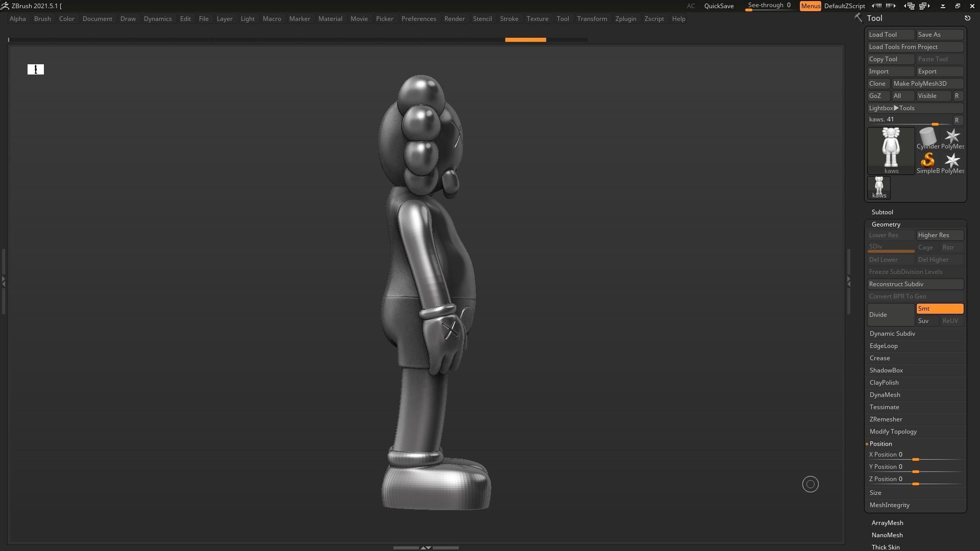The height and width of the screenshot is (551, 980).
Task: Click Reconstruct Subdiv button
Action: point(915,284)
